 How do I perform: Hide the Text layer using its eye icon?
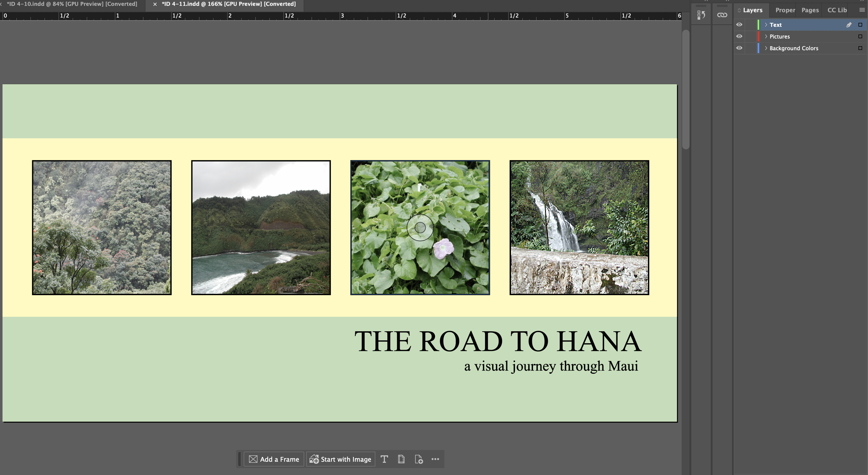pos(739,25)
